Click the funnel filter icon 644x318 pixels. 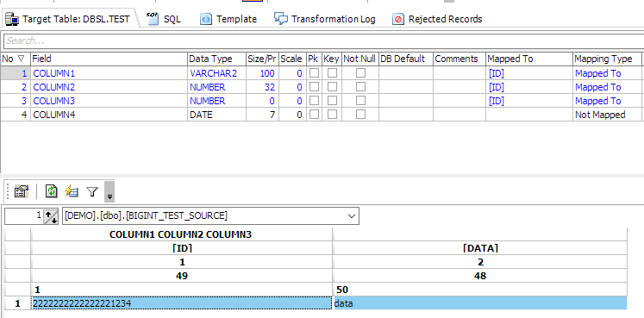click(92, 191)
